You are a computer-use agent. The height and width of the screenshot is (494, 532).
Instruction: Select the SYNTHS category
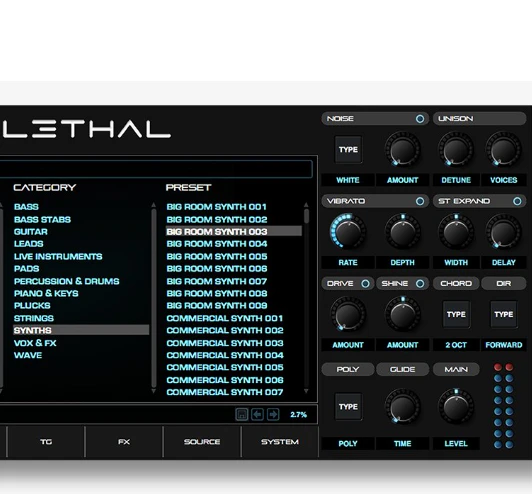point(81,330)
